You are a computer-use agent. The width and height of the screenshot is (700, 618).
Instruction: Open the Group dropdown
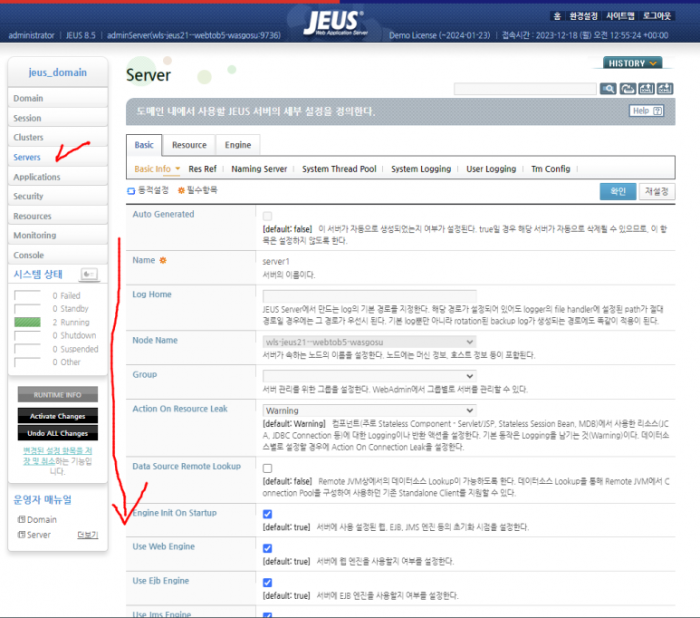(x=369, y=376)
